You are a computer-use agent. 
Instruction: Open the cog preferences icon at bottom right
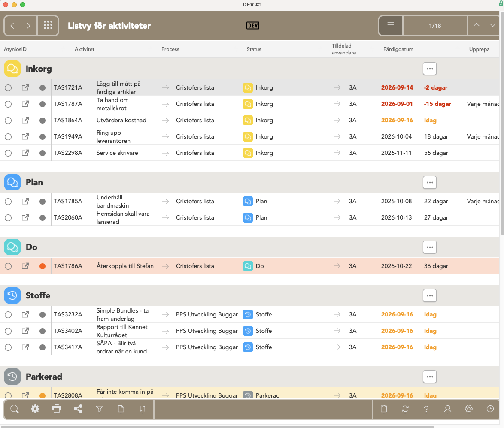(469, 409)
